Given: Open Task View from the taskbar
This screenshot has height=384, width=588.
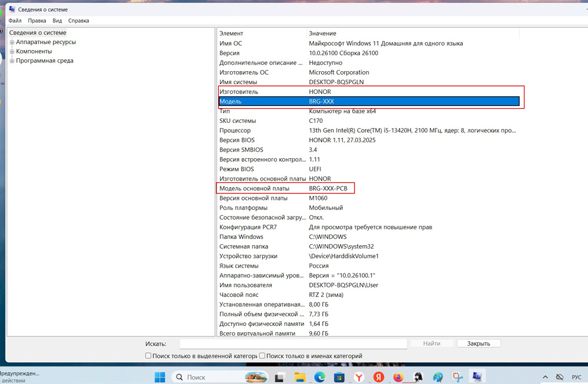Looking at the screenshot, I should (x=279, y=378).
